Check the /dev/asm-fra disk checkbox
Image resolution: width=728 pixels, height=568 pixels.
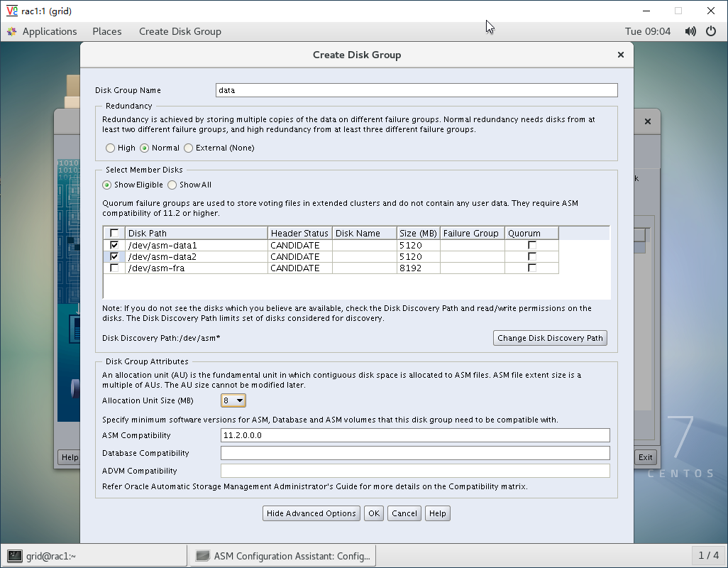pos(114,268)
